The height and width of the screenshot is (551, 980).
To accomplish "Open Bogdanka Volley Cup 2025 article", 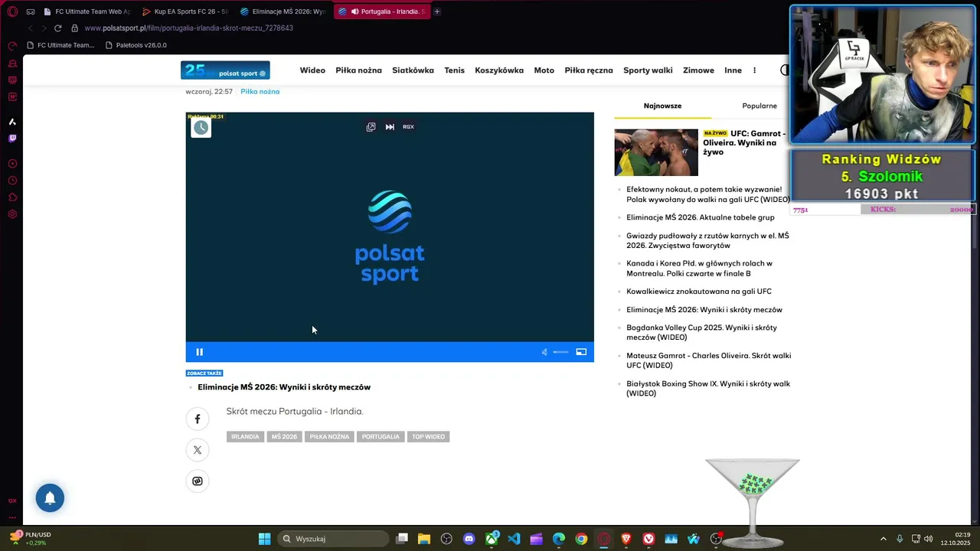I will [x=701, y=332].
